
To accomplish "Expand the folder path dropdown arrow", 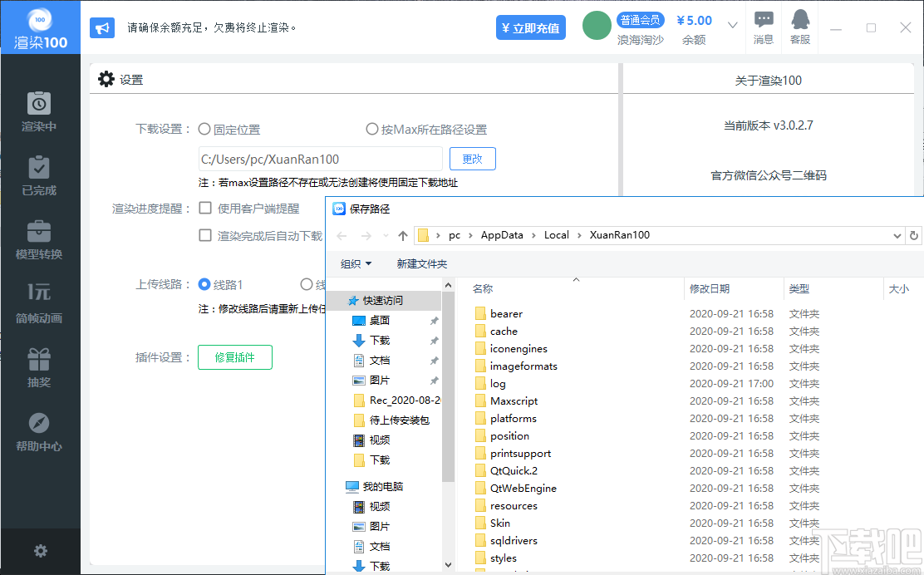I will coord(897,235).
